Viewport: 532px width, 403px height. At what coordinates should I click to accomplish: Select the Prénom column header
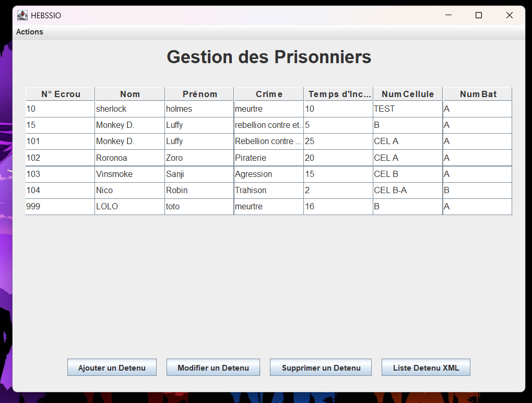(x=199, y=94)
